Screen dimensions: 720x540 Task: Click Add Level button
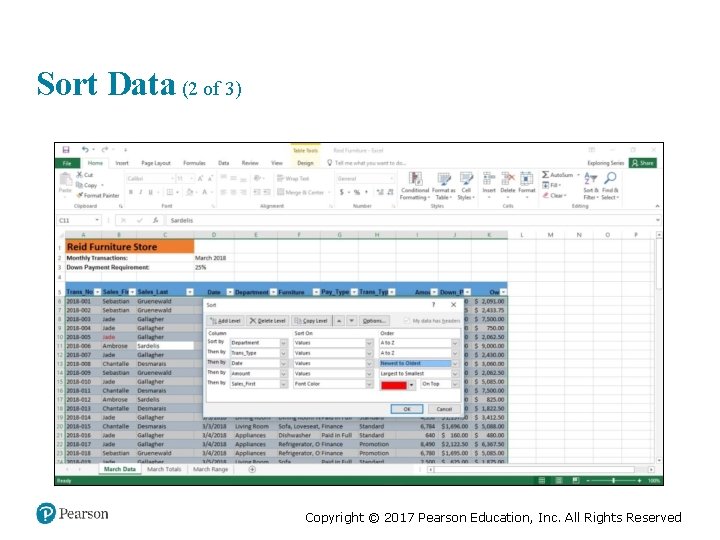click(x=225, y=321)
